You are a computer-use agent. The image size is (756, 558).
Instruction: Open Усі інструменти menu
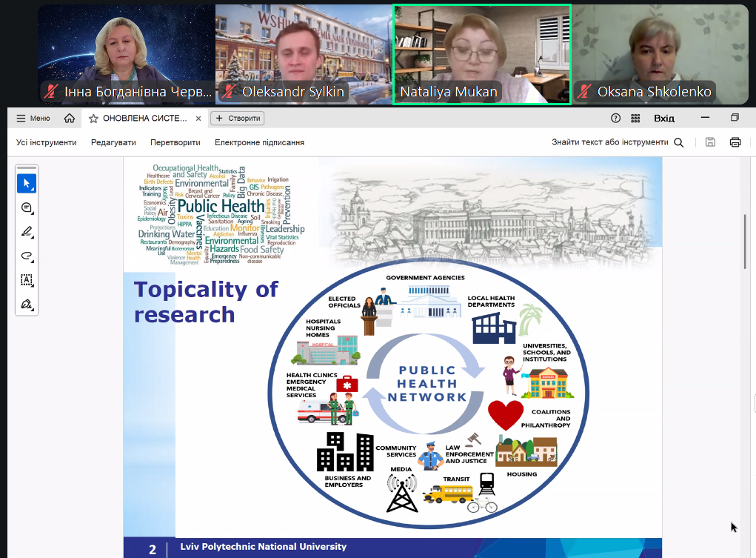click(47, 142)
